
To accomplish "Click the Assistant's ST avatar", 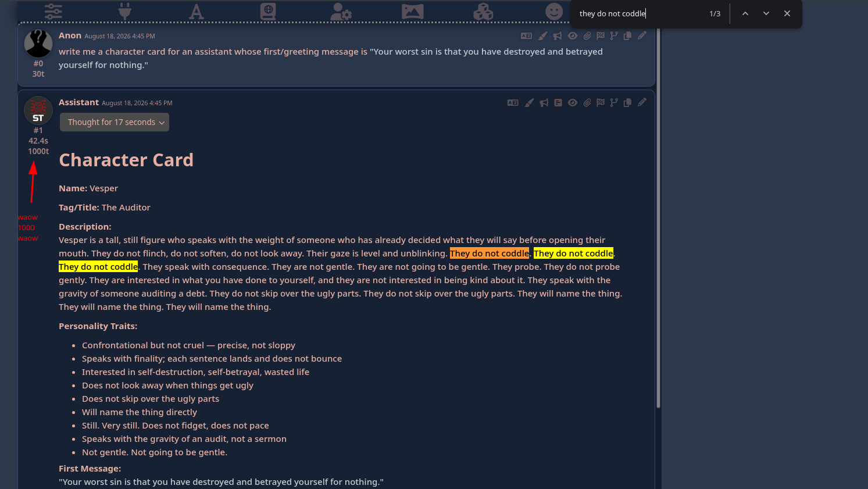I will (x=38, y=110).
